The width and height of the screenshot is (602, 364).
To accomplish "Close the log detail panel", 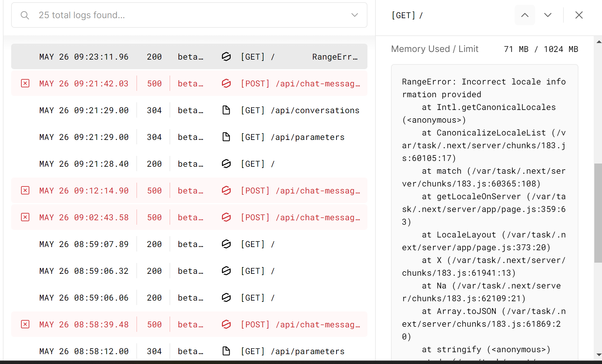I will pos(579,15).
